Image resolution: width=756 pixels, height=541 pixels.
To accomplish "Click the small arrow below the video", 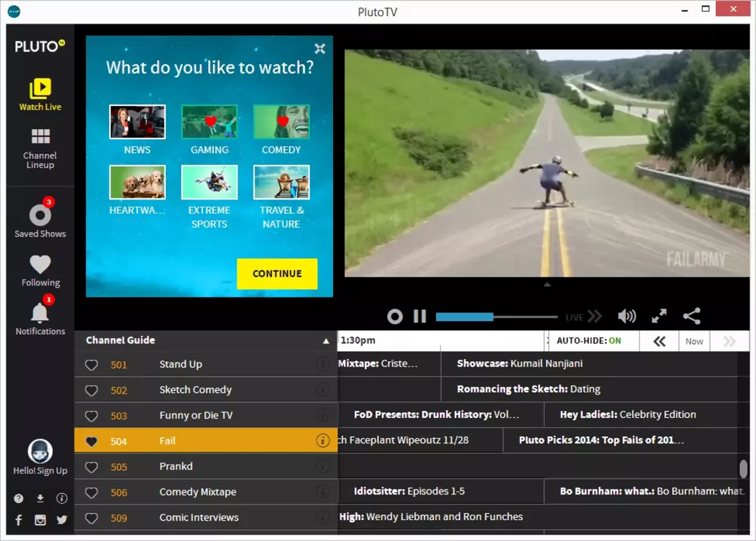I will click(x=547, y=285).
